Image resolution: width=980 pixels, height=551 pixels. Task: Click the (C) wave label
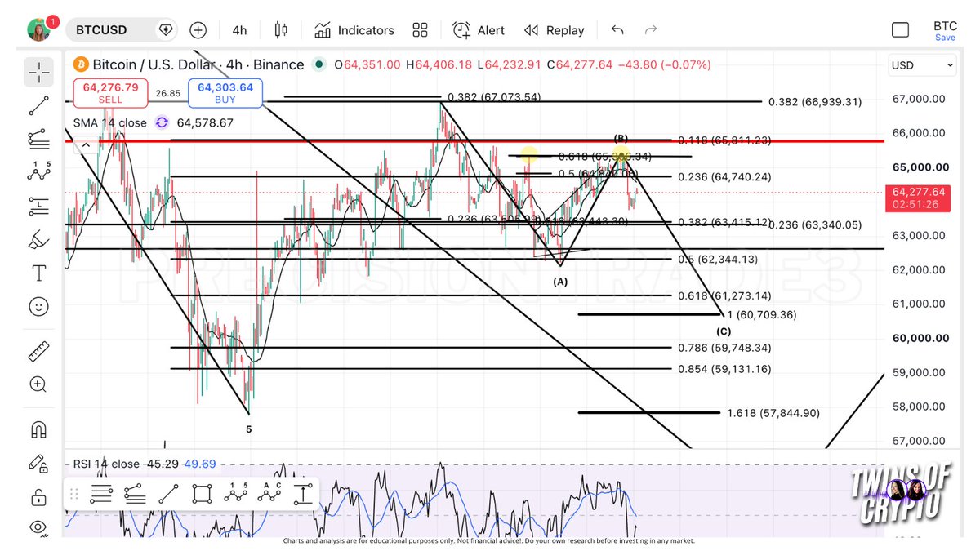pos(724,331)
